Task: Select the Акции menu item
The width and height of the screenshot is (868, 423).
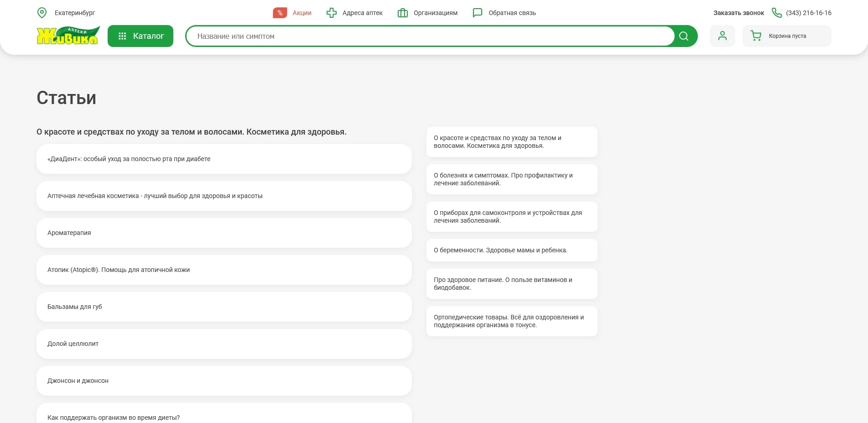Action: [x=301, y=13]
